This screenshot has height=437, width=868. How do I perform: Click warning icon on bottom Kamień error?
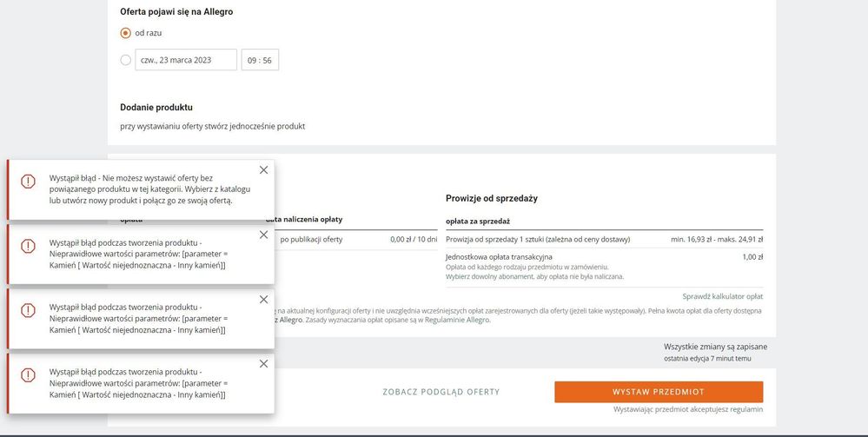coord(28,375)
